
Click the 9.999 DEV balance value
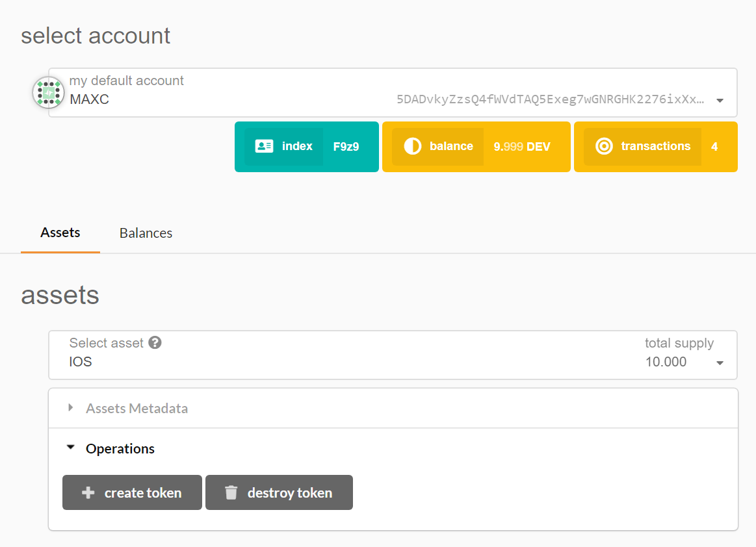tap(521, 147)
